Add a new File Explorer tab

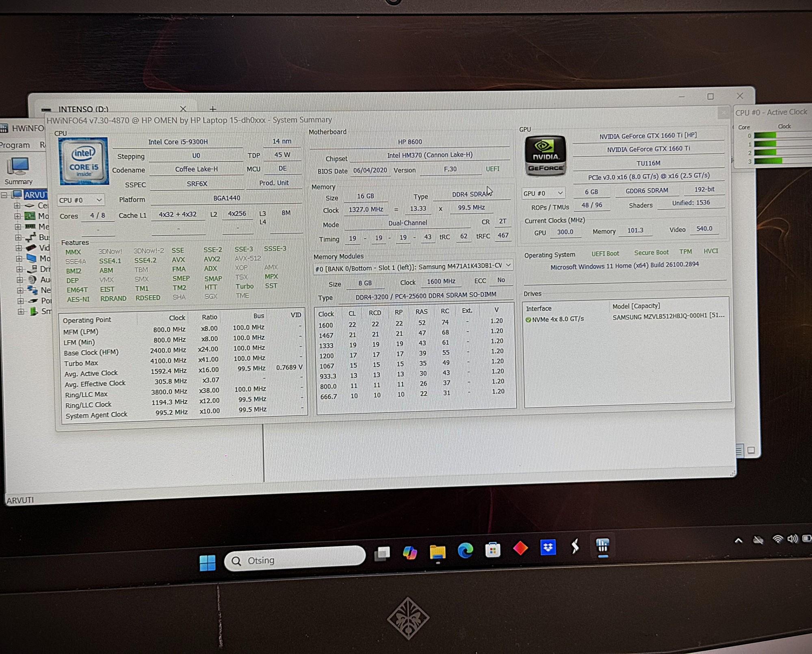(x=212, y=108)
